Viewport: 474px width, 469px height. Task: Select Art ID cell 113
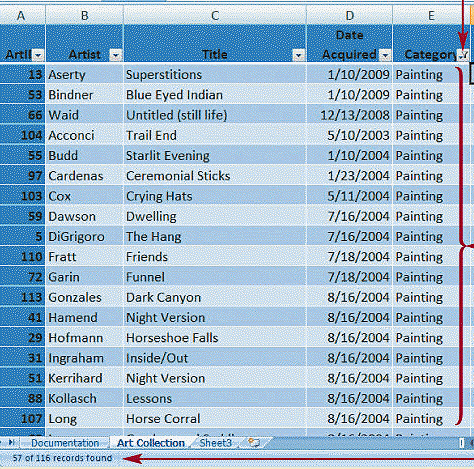(x=22, y=297)
